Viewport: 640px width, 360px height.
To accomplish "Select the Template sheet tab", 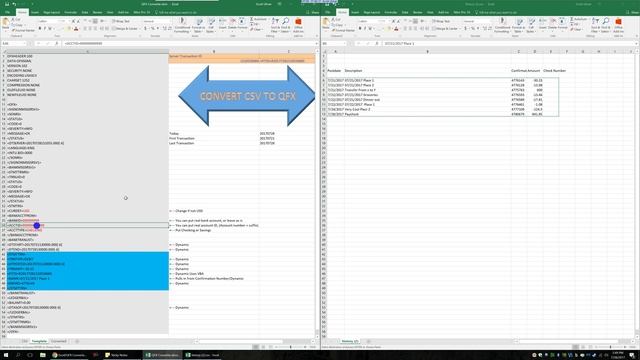I will 39,341.
